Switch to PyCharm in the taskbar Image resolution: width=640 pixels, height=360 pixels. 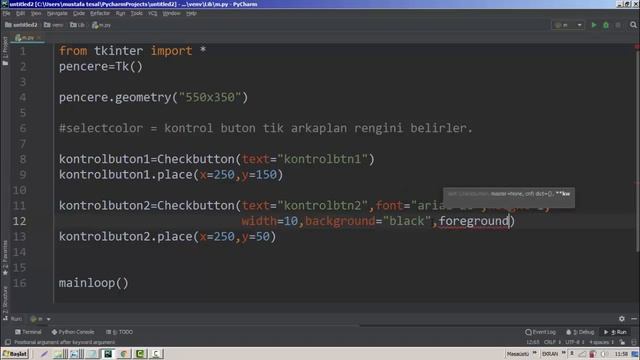pos(108,353)
